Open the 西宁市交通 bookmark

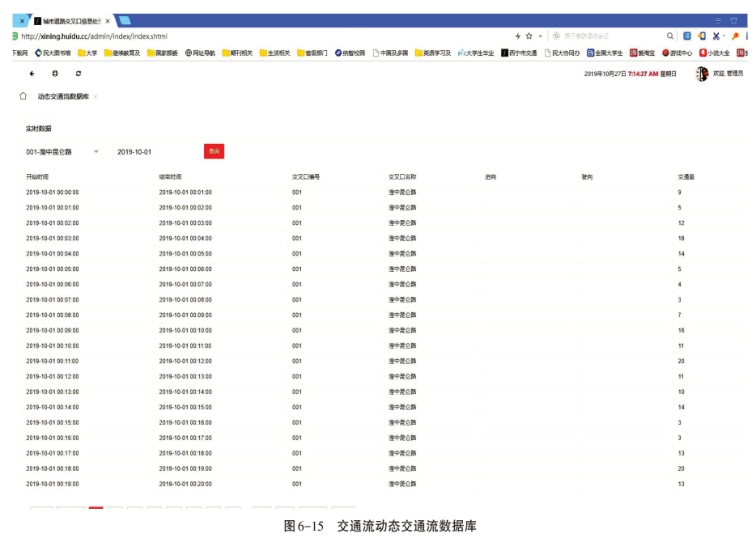tap(519, 53)
